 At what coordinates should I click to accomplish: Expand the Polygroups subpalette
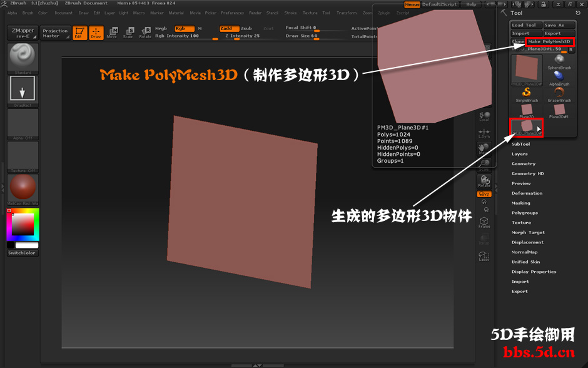click(x=525, y=213)
